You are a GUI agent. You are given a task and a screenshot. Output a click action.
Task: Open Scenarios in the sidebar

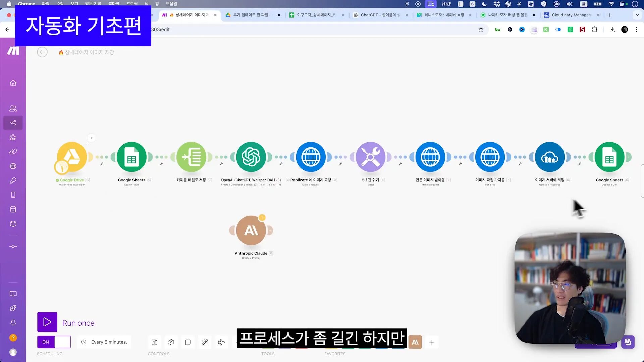pos(13,123)
